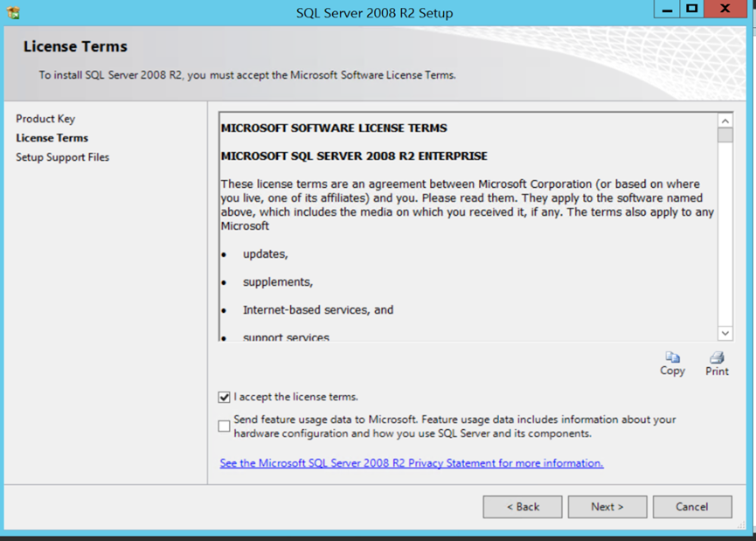Proceed with the Next button
This screenshot has width=756, height=541.
coord(607,507)
